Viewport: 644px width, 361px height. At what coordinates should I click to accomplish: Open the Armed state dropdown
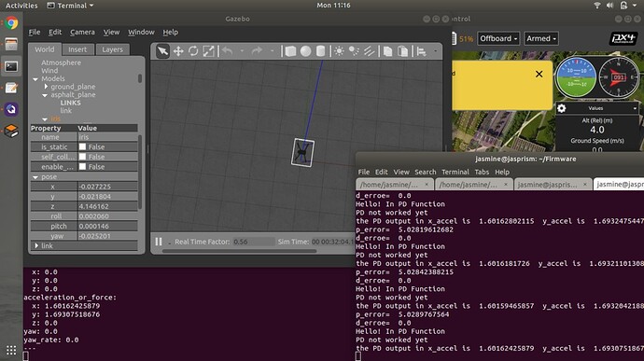[541, 38]
